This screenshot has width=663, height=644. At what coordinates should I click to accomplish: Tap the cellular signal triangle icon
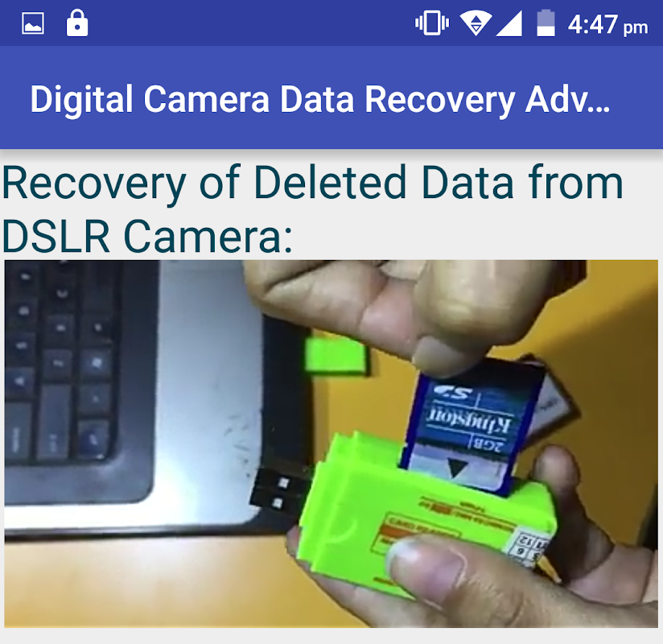[x=509, y=23]
